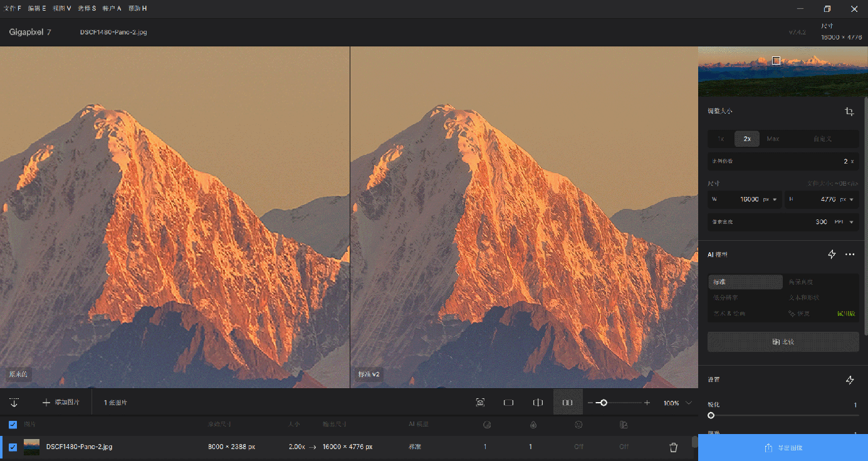Open the 帮助 H menu
This screenshot has height=461, width=868.
(x=137, y=9)
